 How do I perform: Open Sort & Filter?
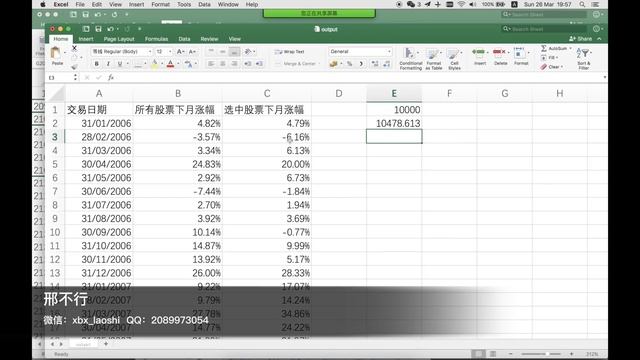(x=584, y=59)
